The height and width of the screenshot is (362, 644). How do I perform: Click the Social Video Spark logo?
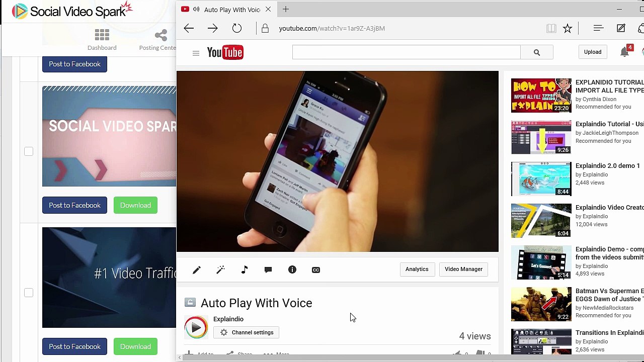coord(72,11)
